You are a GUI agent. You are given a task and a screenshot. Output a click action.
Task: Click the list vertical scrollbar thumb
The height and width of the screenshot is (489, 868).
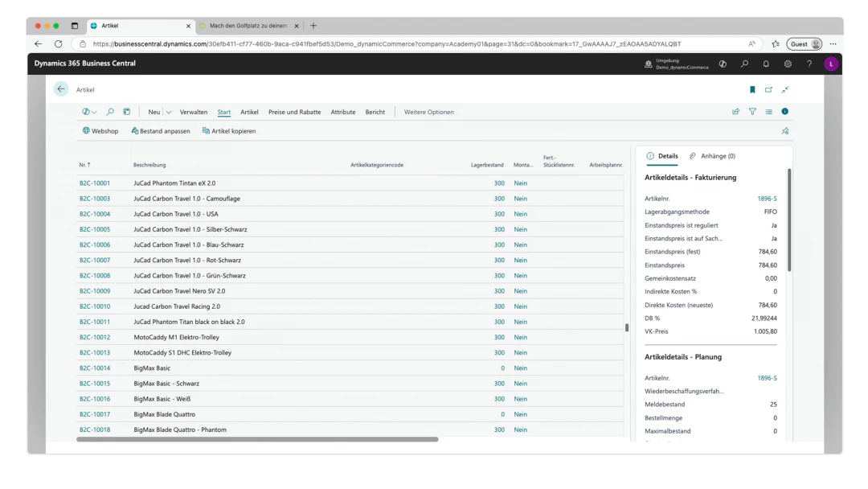pyautogui.click(x=627, y=327)
